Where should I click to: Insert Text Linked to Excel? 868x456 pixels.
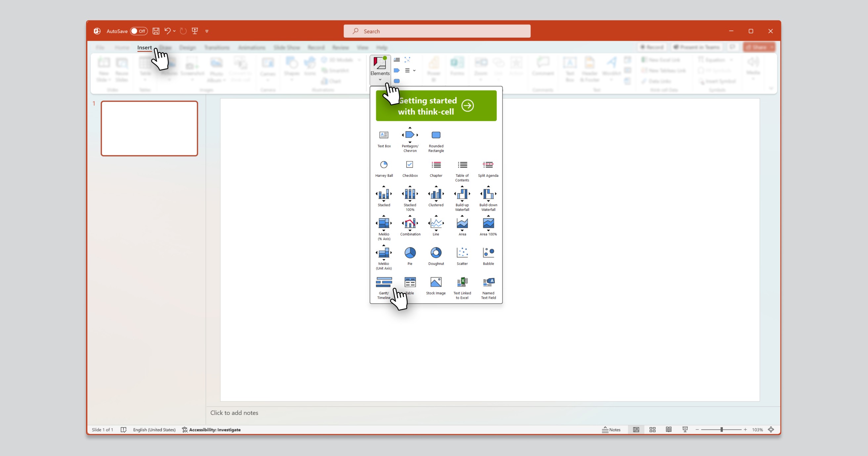(462, 288)
